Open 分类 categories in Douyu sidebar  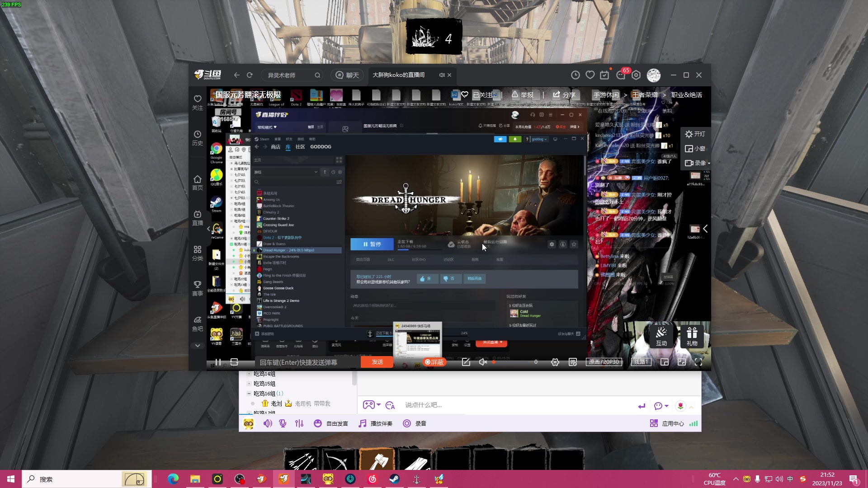coord(198,253)
